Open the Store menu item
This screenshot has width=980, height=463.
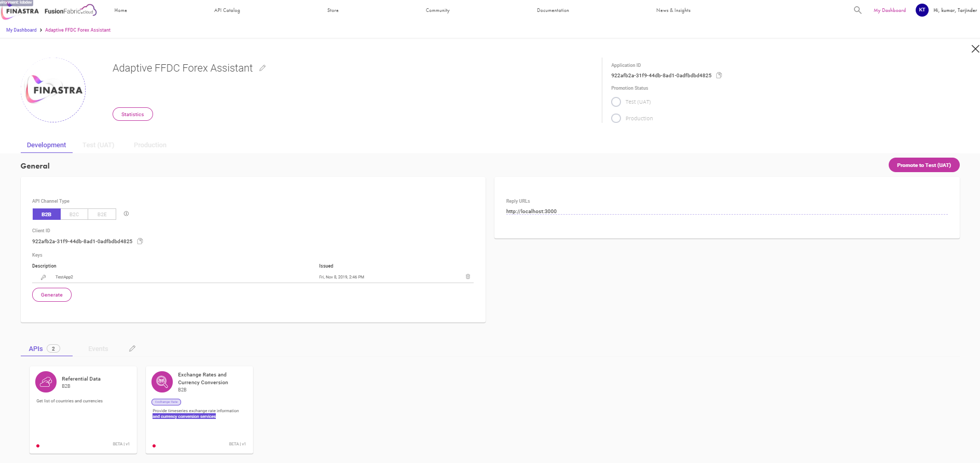[333, 10]
